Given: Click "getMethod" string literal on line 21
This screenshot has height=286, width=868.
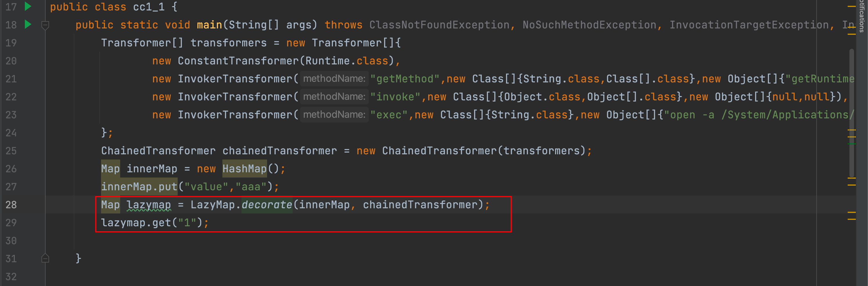Looking at the screenshot, I should coord(405,79).
